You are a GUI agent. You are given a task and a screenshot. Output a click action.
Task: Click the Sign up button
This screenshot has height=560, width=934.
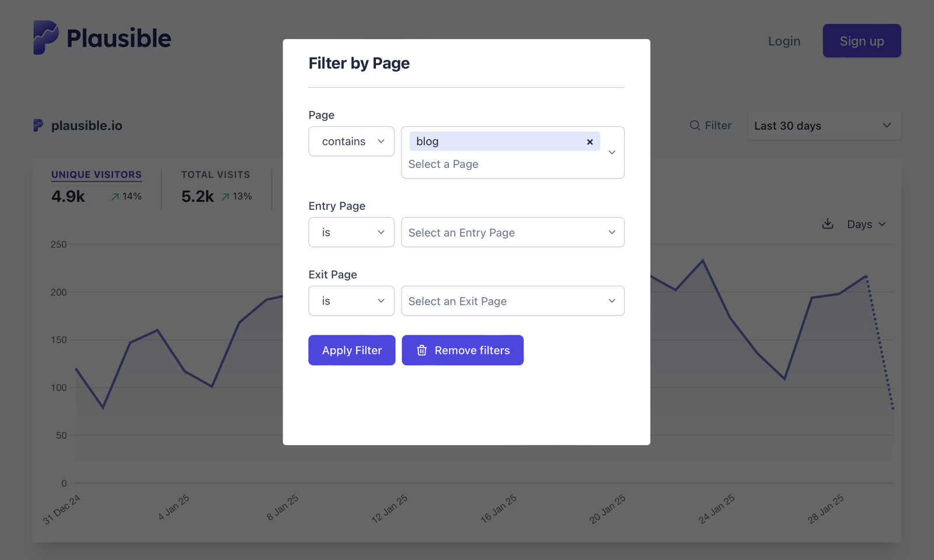click(x=862, y=41)
